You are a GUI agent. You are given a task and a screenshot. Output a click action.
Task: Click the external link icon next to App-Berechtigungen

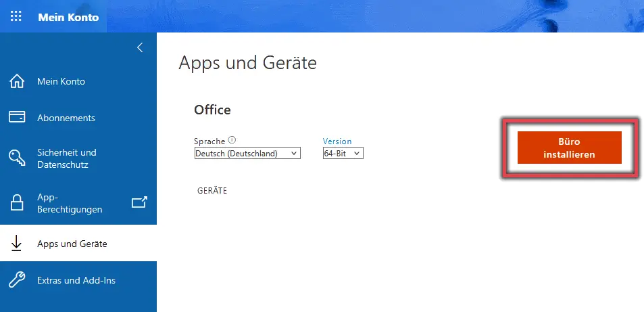139,202
